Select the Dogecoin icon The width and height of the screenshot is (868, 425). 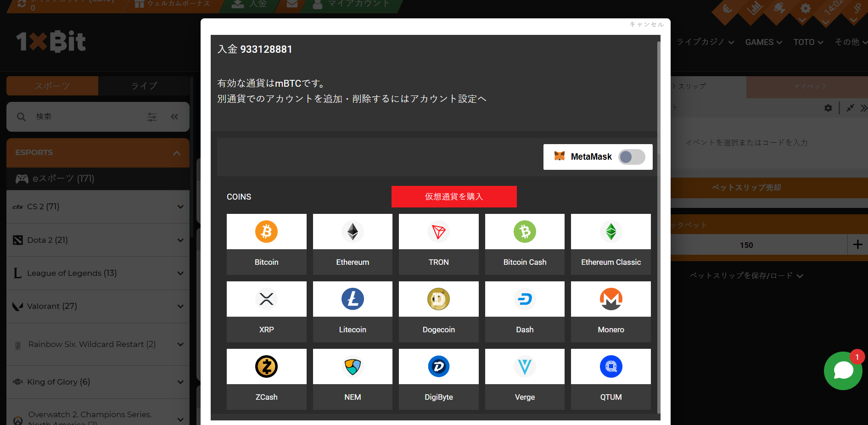tap(438, 299)
